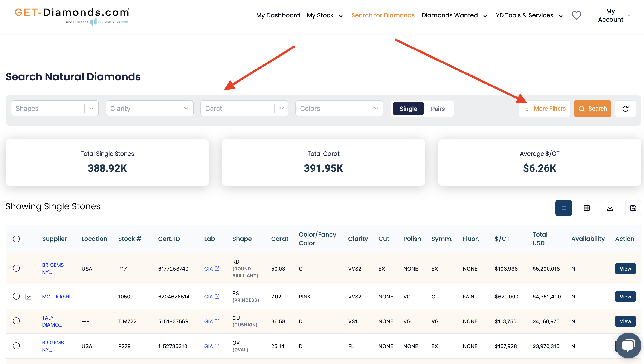Expand the My Stock menu
Viewport: 644px width, 364px height.
(x=325, y=15)
